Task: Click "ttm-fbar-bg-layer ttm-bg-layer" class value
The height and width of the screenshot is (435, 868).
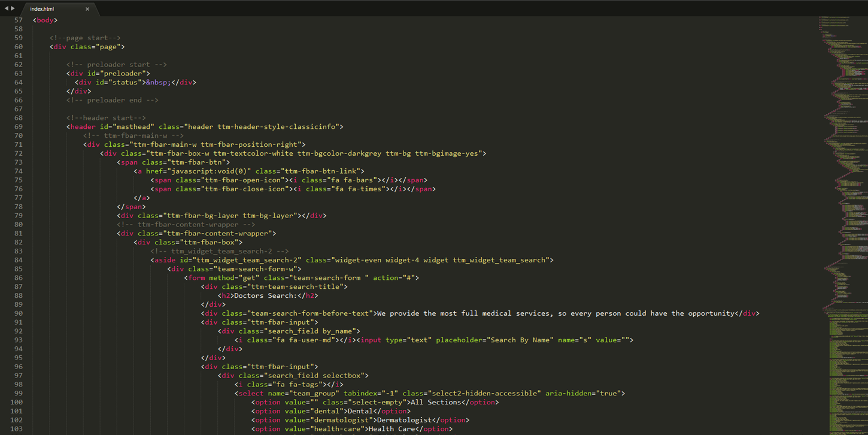Action: [230, 216]
